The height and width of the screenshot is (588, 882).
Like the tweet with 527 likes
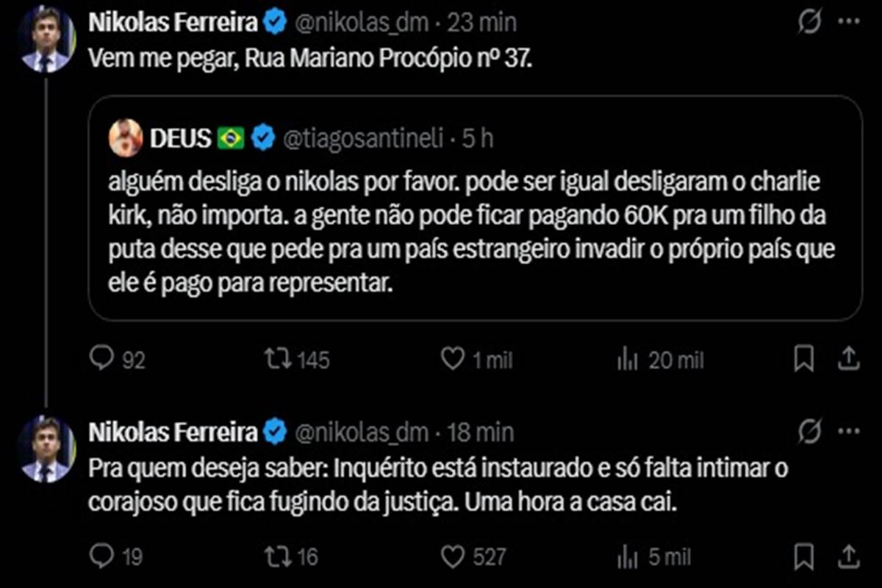tap(451, 556)
